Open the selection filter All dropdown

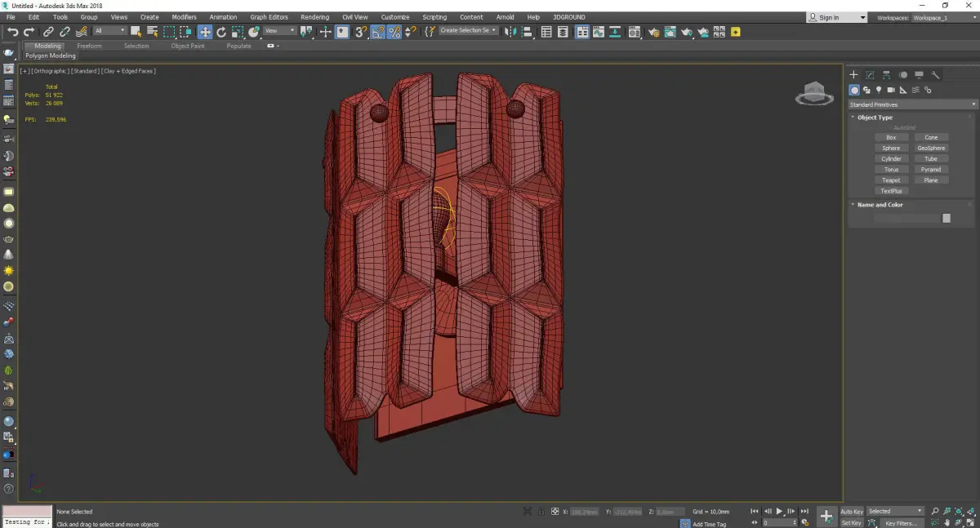coord(109,31)
